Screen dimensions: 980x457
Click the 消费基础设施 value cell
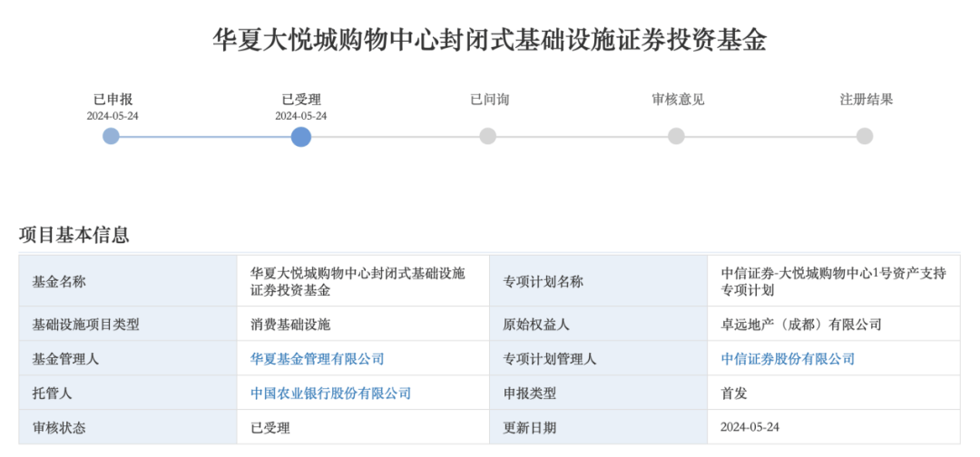coord(362,324)
